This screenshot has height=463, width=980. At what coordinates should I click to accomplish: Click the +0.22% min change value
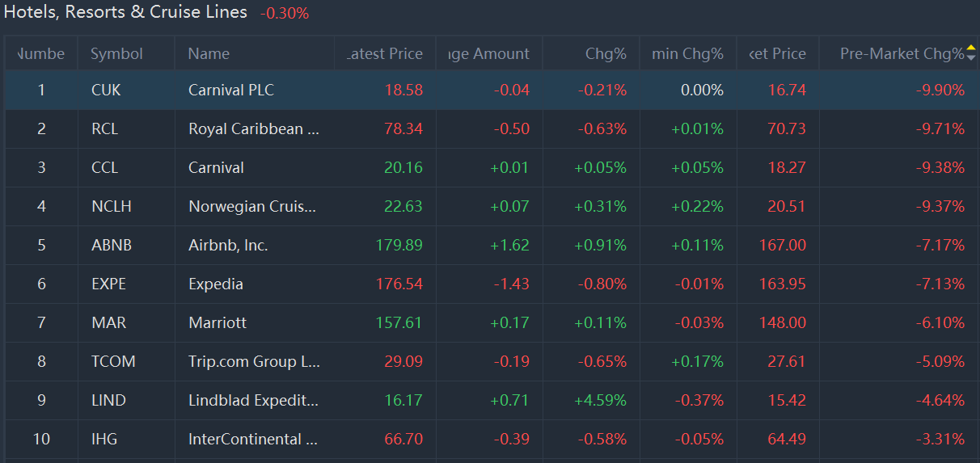(x=697, y=206)
